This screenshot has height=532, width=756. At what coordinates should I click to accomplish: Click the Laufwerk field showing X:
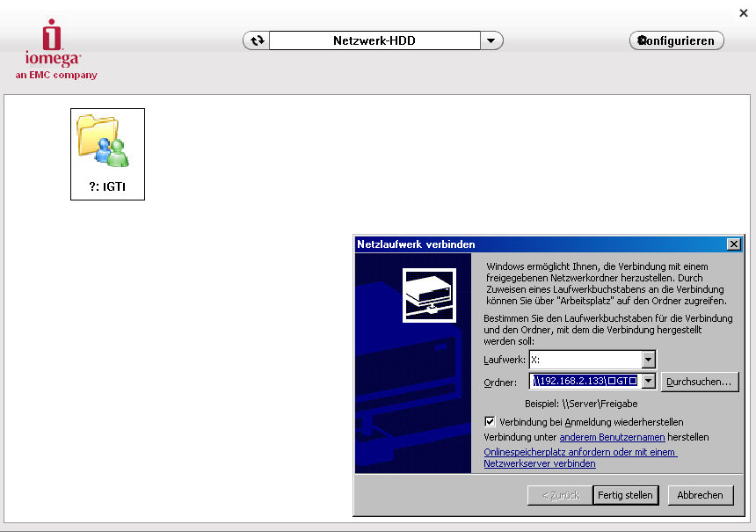coord(585,360)
